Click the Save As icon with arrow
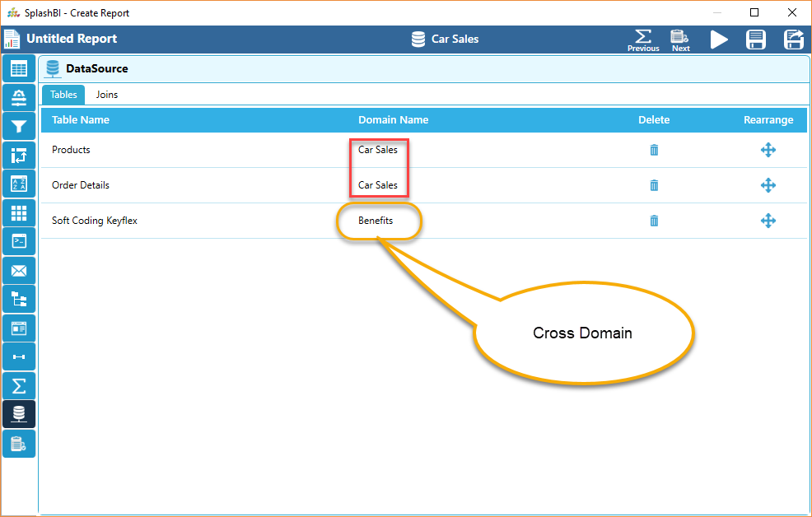812x517 pixels. [x=793, y=39]
